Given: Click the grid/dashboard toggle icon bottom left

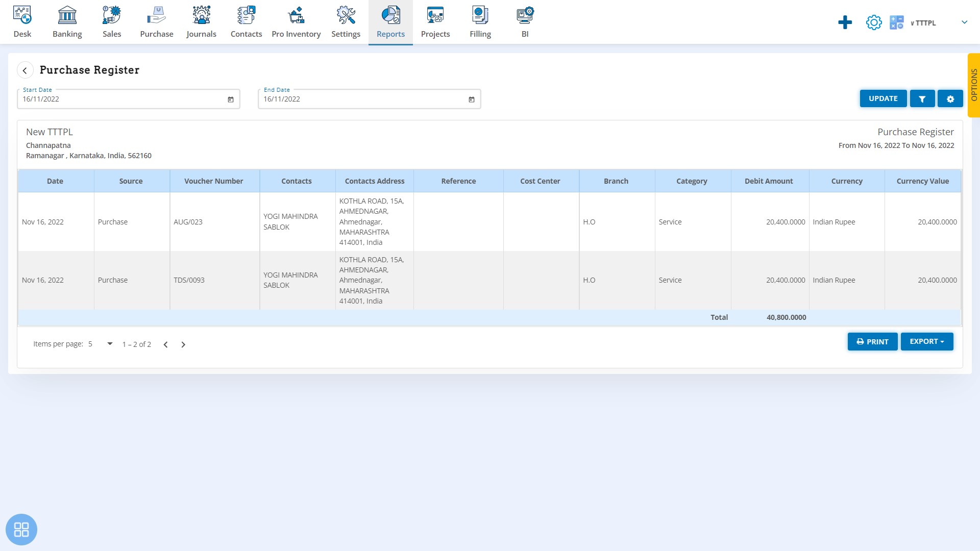Looking at the screenshot, I should pos(21,530).
